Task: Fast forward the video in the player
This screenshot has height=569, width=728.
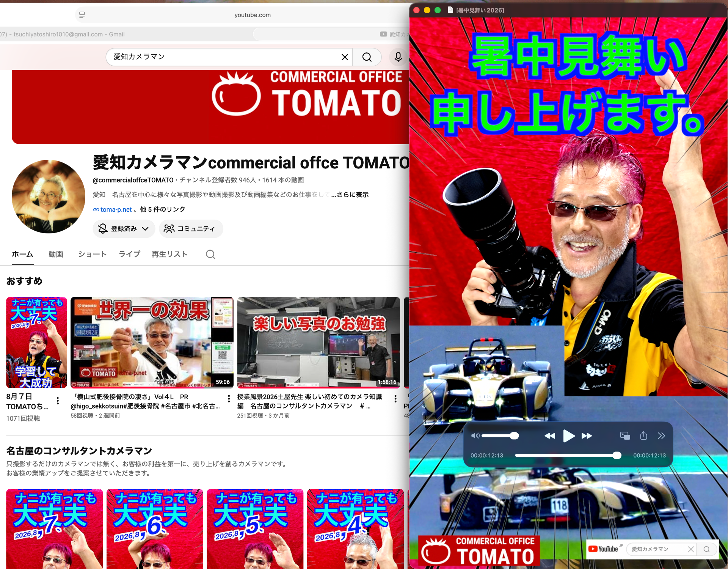Action: tap(587, 436)
